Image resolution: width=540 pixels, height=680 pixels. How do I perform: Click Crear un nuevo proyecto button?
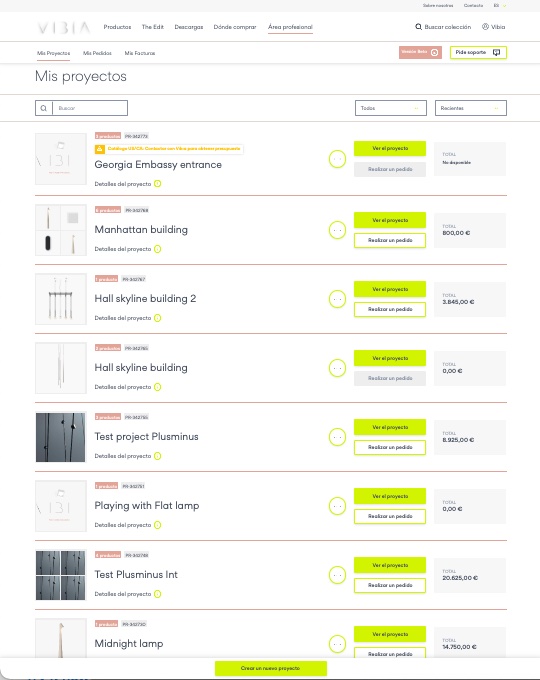coord(271,668)
